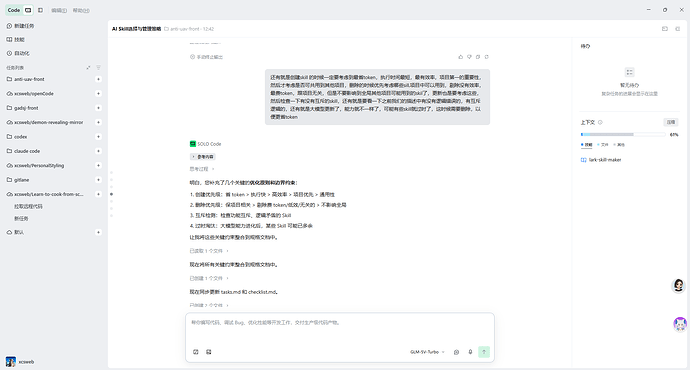Screen dimensions: 690x370
Task: Create a new task via 新建任务
Action: pyautogui.click(x=20, y=26)
